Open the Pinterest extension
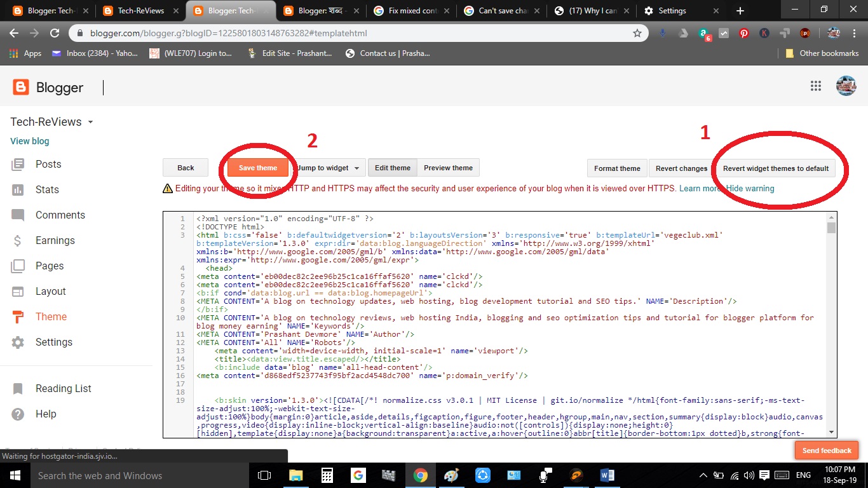This screenshot has height=488, width=868. (744, 33)
